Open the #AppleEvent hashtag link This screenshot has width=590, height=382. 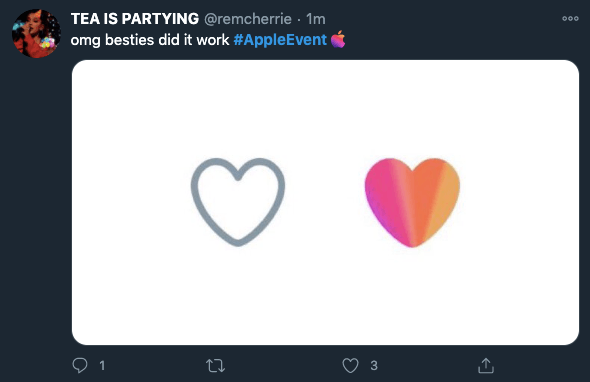pyautogui.click(x=280, y=40)
